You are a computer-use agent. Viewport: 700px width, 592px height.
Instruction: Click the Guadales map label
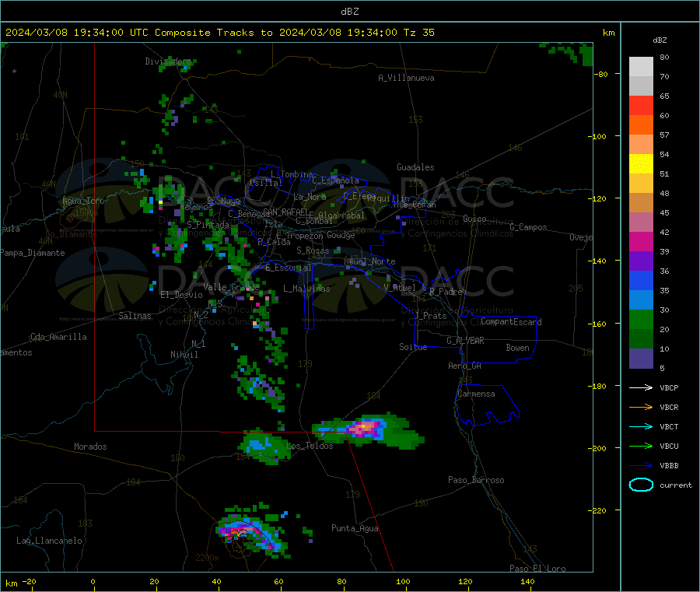[415, 167]
